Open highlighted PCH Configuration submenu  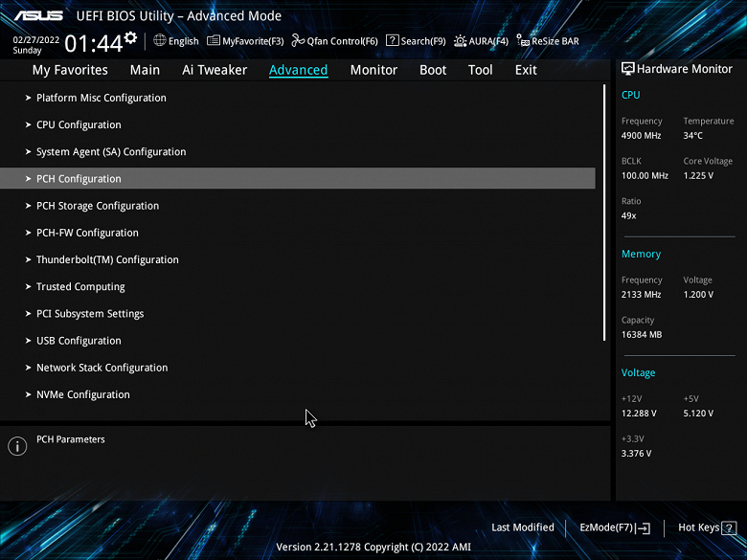point(298,179)
